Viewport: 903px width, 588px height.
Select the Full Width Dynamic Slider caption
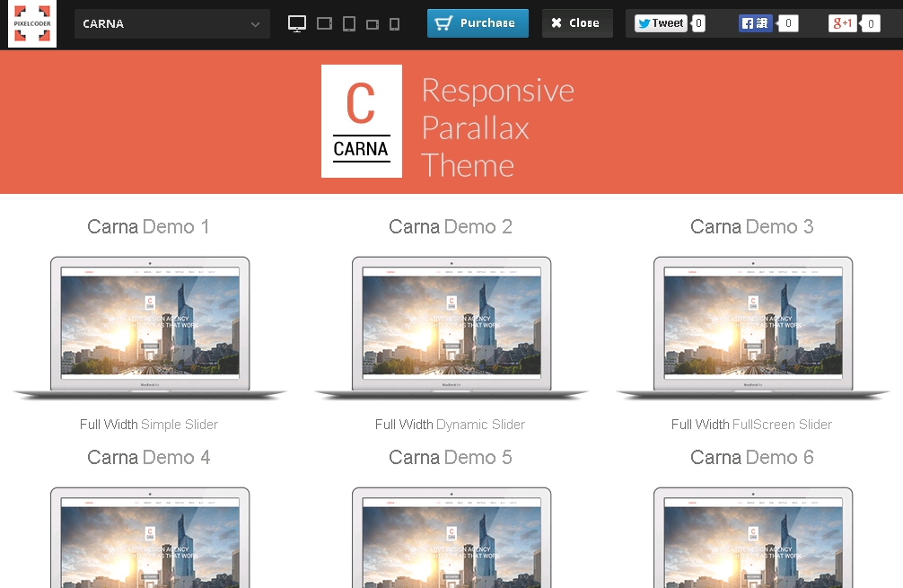point(451,425)
